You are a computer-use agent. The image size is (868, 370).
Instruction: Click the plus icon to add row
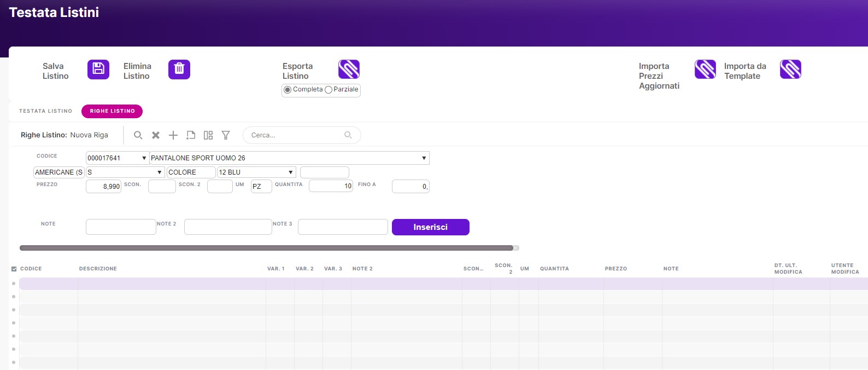point(173,135)
